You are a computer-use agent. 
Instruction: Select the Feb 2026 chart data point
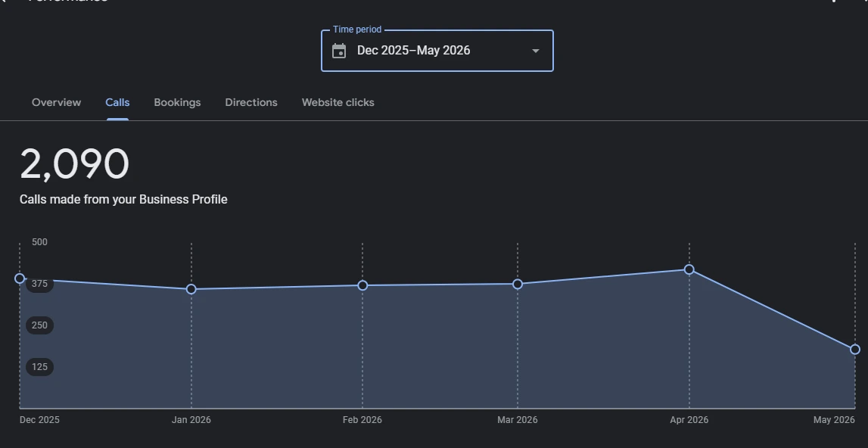tap(362, 286)
